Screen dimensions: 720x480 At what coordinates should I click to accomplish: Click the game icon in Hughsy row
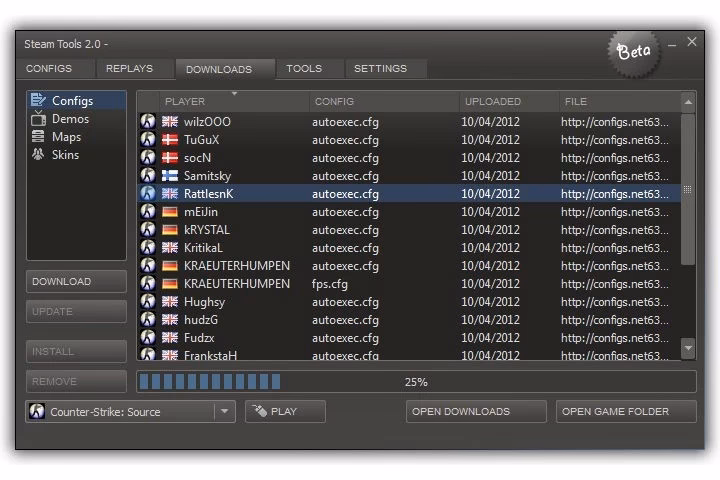pyautogui.click(x=148, y=301)
